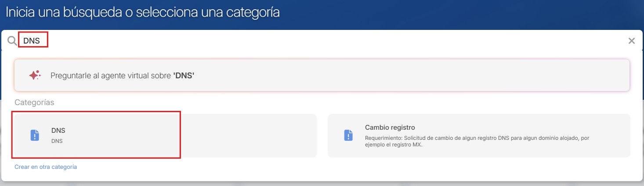The width and height of the screenshot is (644, 186).
Task: Click the 'ejemplo el registro MX' description line
Action: click(394, 145)
